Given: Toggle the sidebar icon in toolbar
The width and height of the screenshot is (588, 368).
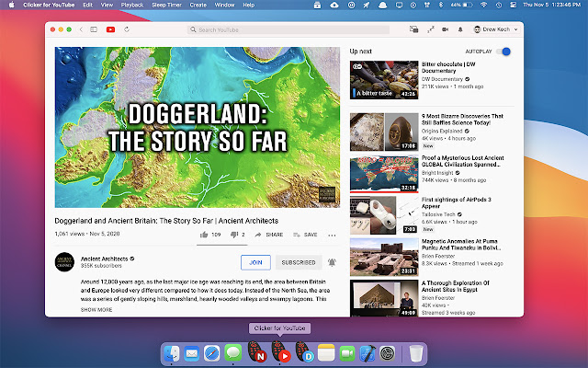Looking at the screenshot, I should (94, 29).
